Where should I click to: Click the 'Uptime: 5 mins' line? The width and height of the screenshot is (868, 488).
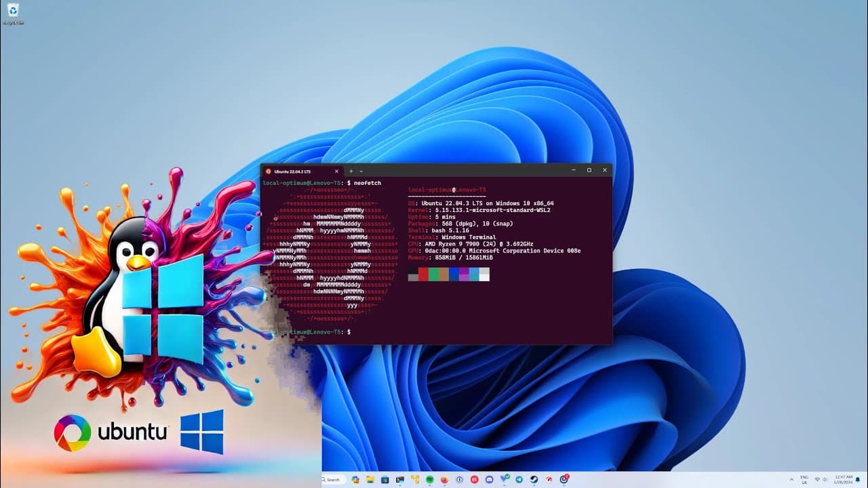point(431,217)
